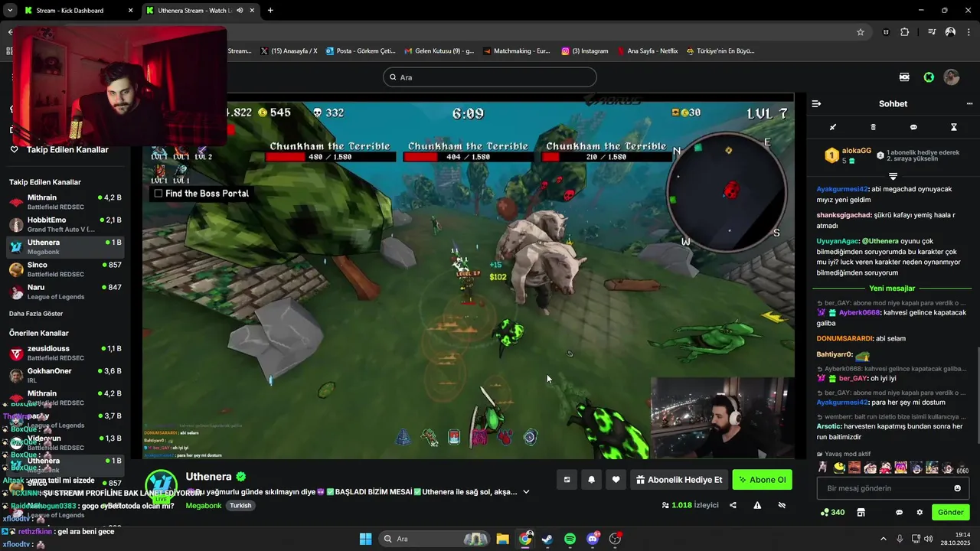
Task: Click the green Kick logo circle in header
Action: (x=929, y=77)
